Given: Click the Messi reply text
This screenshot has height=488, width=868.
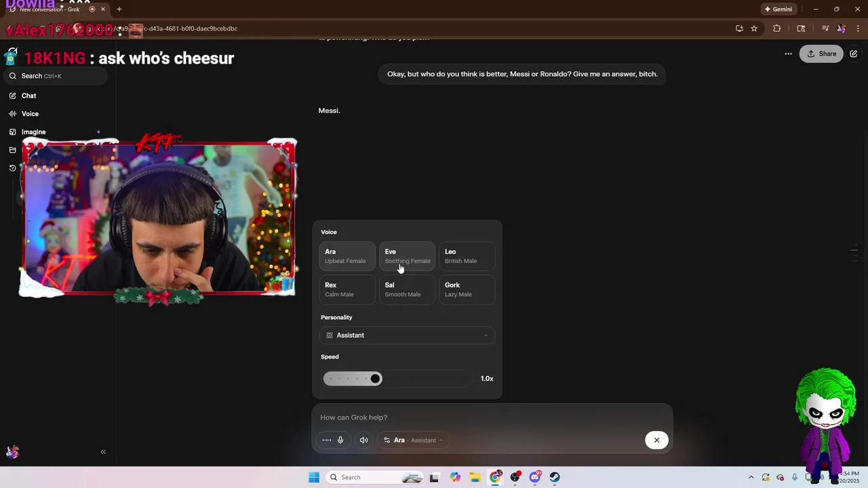Looking at the screenshot, I should point(329,110).
